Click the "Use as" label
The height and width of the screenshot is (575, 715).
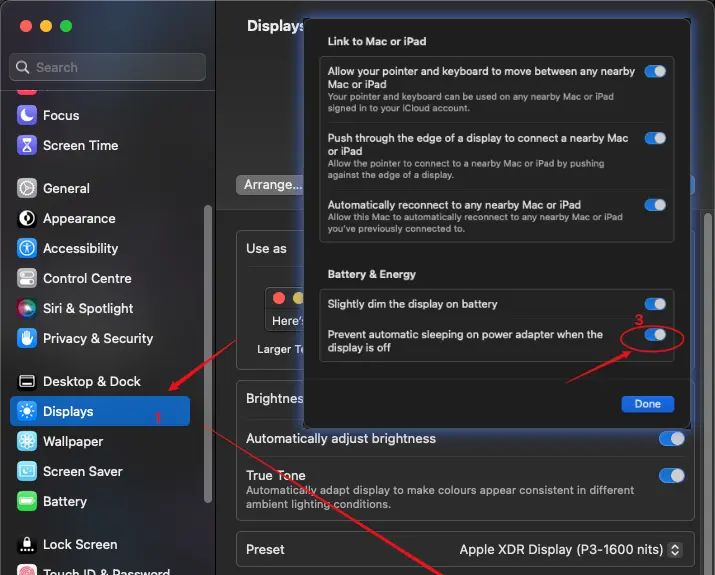point(266,249)
